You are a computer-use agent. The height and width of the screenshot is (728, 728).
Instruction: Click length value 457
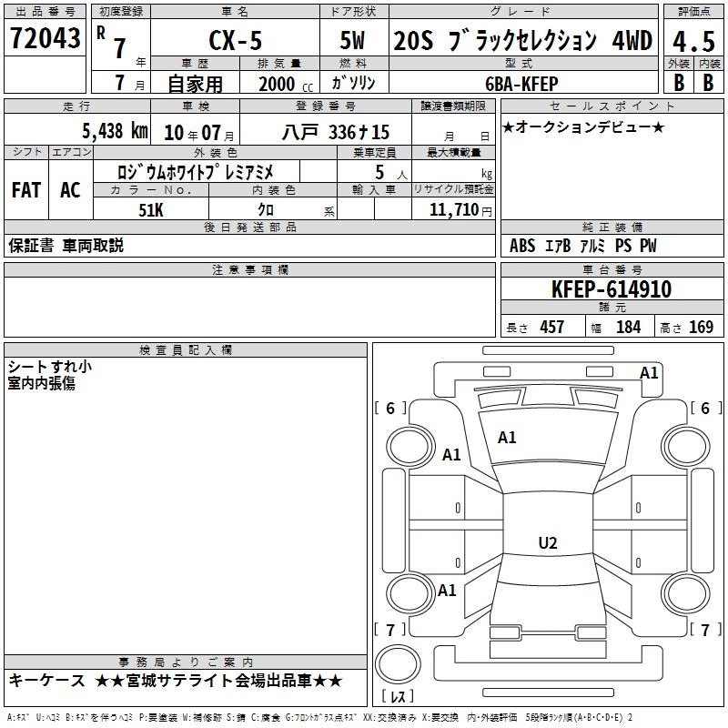(552, 327)
